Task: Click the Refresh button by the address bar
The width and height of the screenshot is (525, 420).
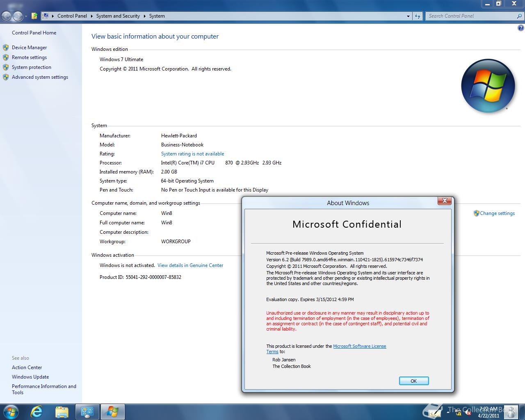Action: 418,16
